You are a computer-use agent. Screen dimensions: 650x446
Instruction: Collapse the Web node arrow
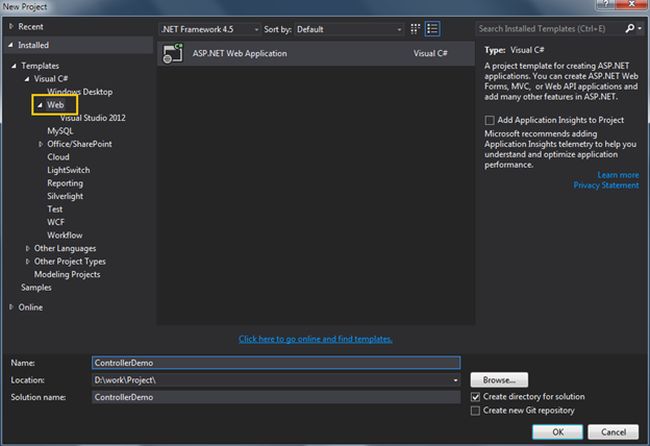coord(40,105)
